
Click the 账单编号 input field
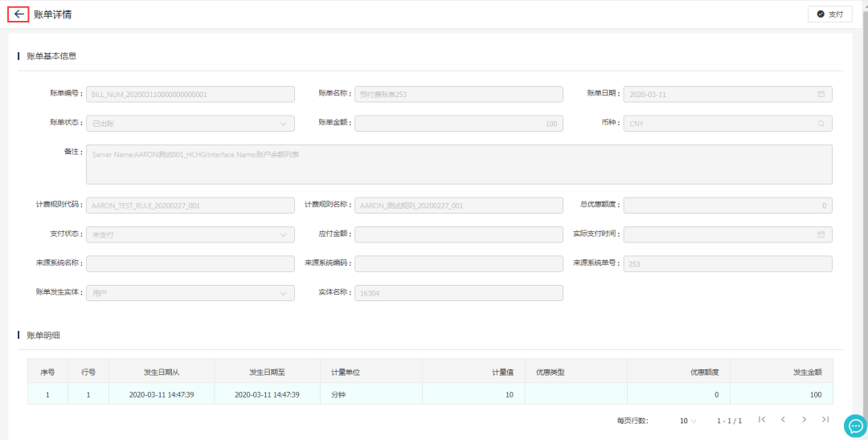coord(190,94)
